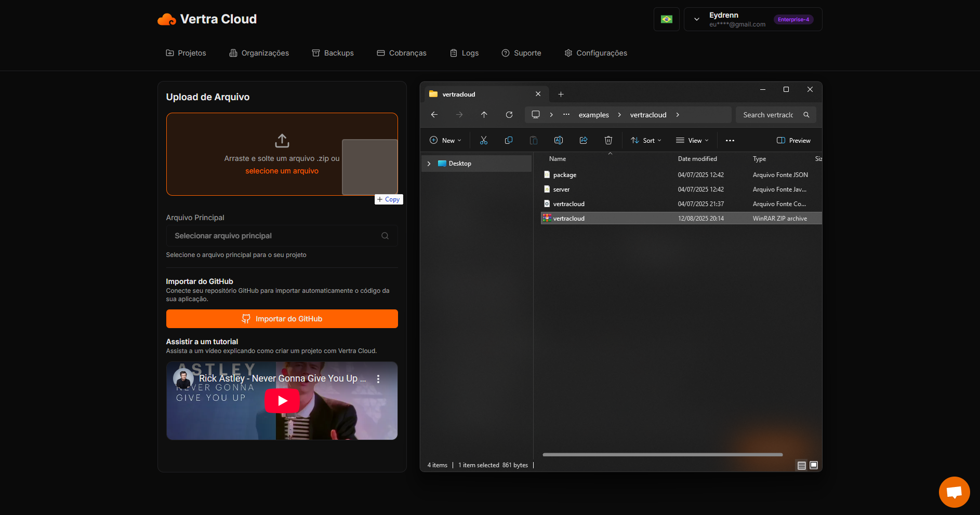Click the Share icon in Explorer toolbar
This screenshot has width=980, height=515.
[x=583, y=140]
